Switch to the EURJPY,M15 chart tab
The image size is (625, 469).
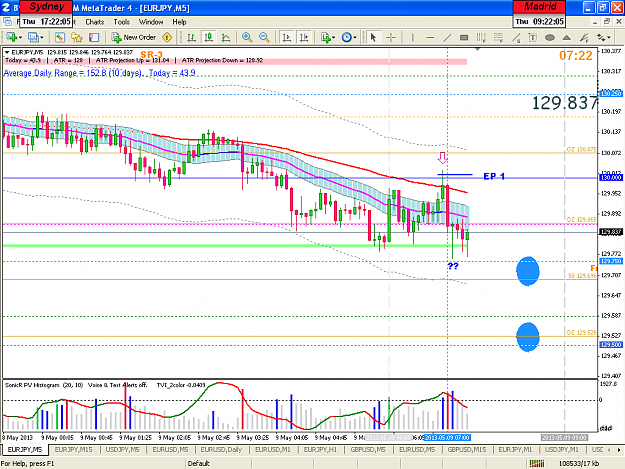[x=73, y=449]
